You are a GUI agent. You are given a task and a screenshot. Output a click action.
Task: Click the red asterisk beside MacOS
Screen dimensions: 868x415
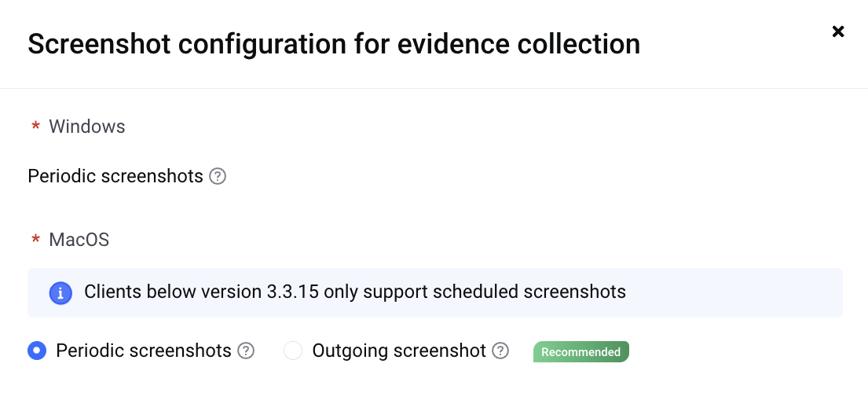36,241
